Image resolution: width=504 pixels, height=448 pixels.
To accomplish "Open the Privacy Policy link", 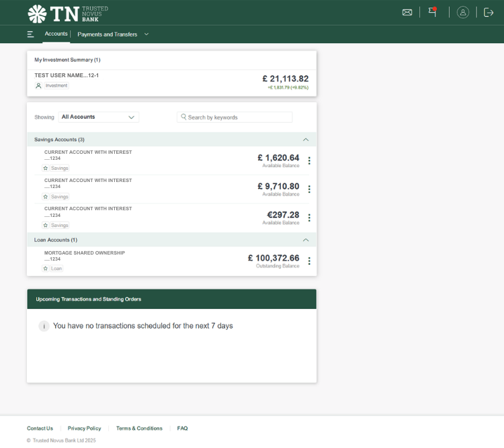I will [x=84, y=429].
